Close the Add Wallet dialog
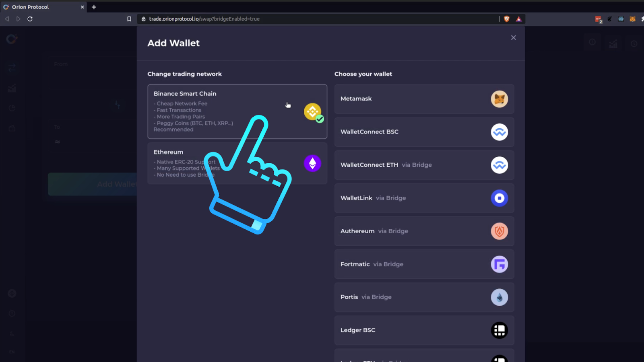The width and height of the screenshot is (644, 362). tap(513, 37)
